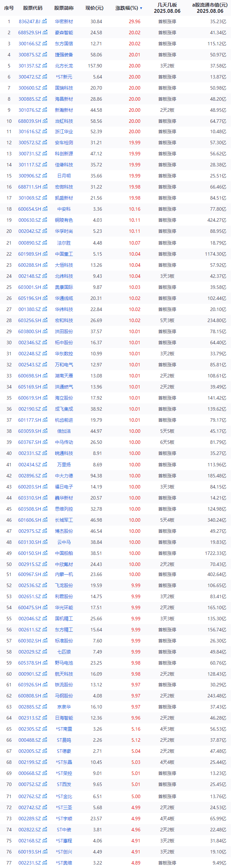Open stock name link *ST新元
The width and height of the screenshot is (231, 868).
pos(64,77)
